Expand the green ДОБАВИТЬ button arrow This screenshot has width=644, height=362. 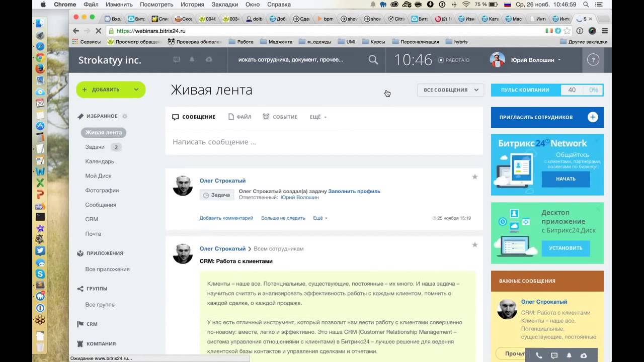pos(136,89)
